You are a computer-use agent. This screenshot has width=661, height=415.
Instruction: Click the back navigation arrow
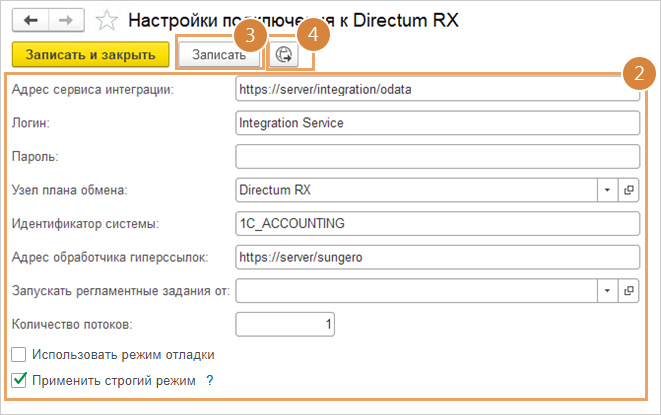pyautogui.click(x=30, y=19)
